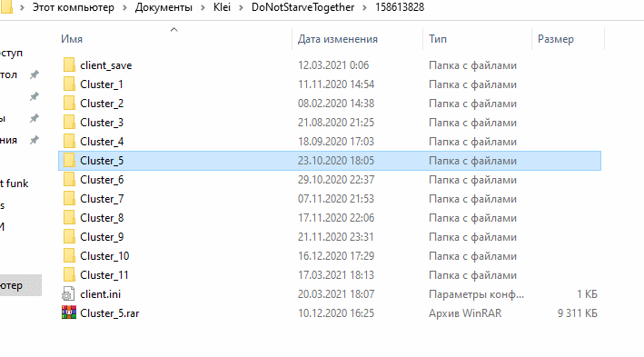Click type Архив WinRAR

coord(465,313)
